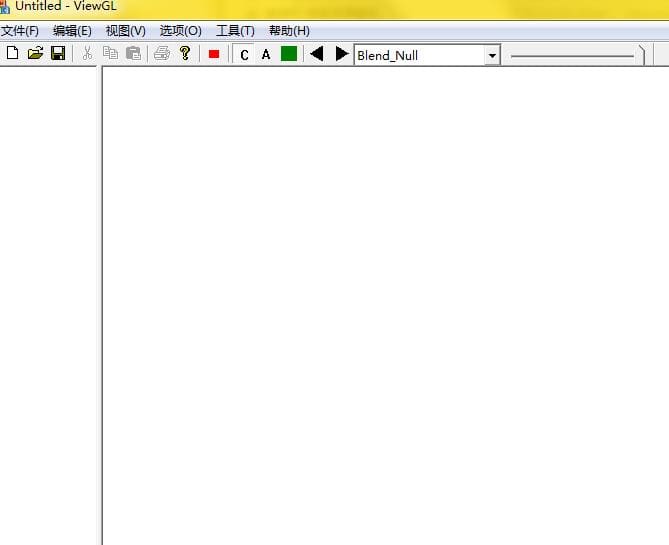This screenshot has height=545, width=669.
Task: Click the Paste clipboard icon
Action: (x=134, y=53)
